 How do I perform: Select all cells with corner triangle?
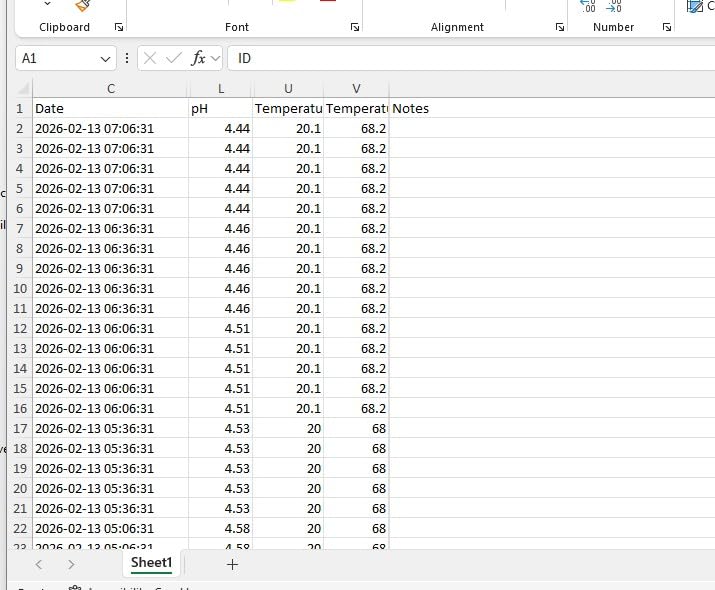click(x=23, y=88)
